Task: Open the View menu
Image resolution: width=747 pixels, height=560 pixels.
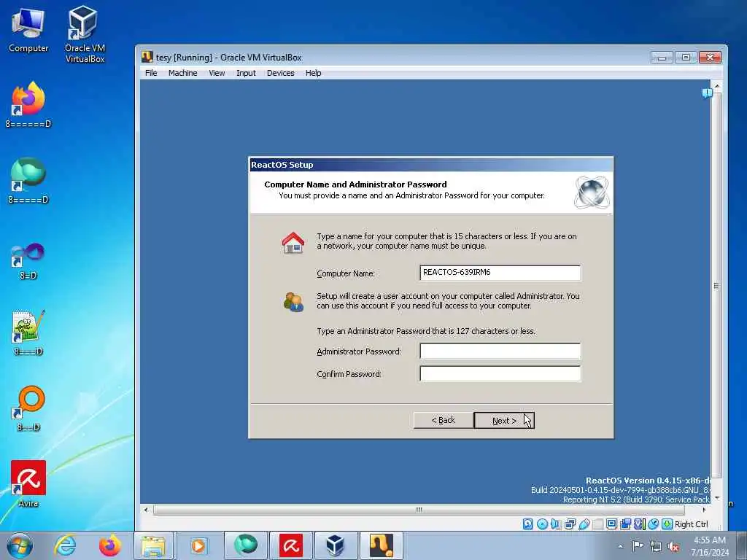Action: click(217, 73)
